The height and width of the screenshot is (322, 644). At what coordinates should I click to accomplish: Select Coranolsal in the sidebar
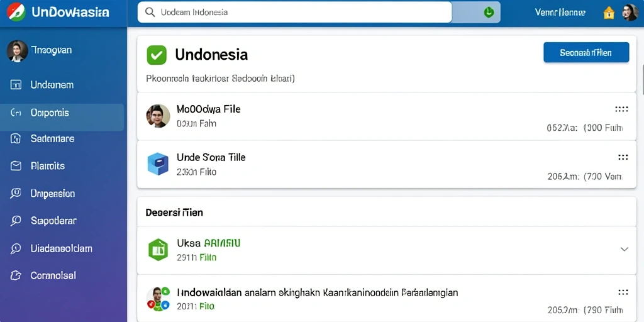(x=53, y=275)
